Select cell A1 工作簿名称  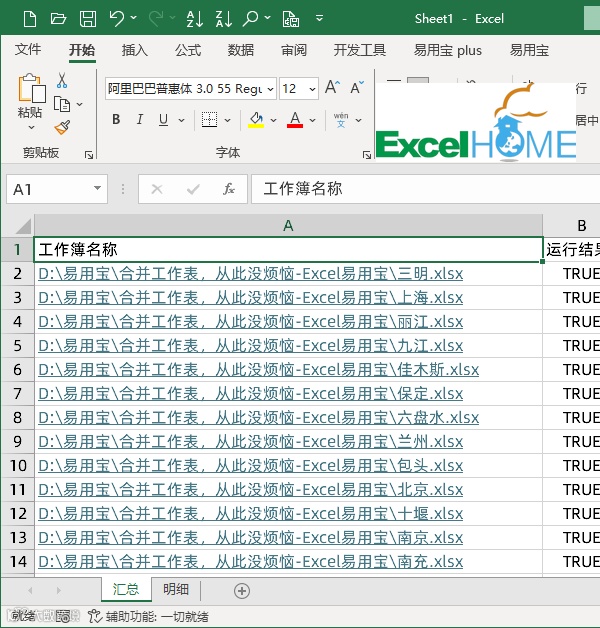pos(288,250)
